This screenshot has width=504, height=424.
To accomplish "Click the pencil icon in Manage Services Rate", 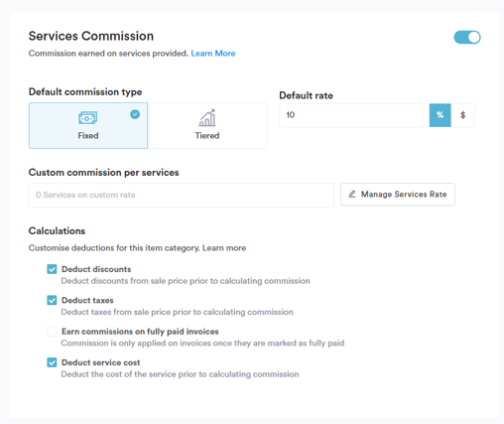I will pyautogui.click(x=352, y=194).
